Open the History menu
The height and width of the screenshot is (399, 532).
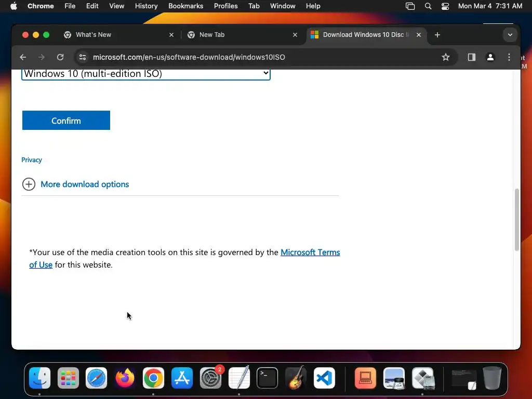click(x=146, y=6)
